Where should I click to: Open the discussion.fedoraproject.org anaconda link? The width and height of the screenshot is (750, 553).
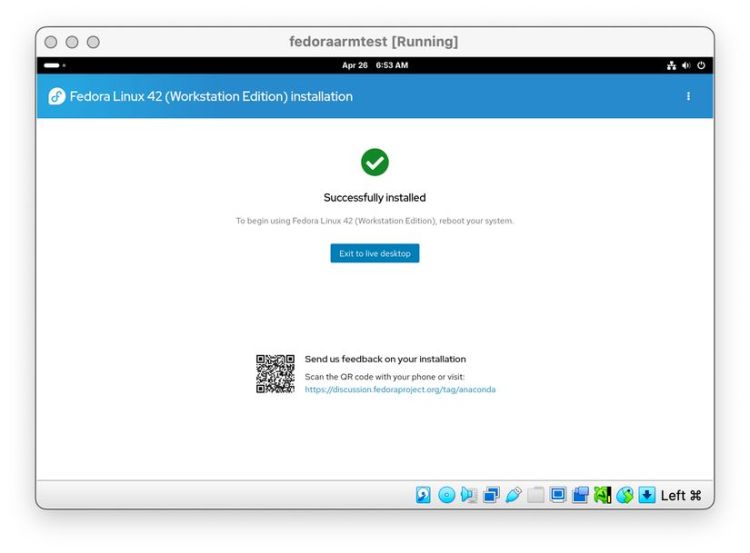click(400, 389)
